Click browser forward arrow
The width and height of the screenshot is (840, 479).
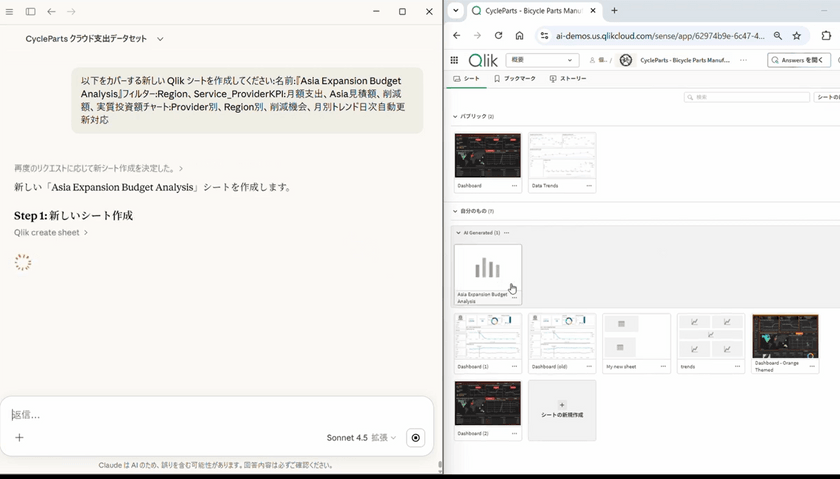[x=477, y=35]
